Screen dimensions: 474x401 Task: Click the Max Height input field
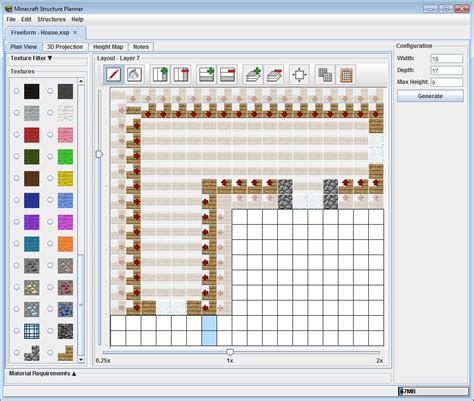[447, 82]
